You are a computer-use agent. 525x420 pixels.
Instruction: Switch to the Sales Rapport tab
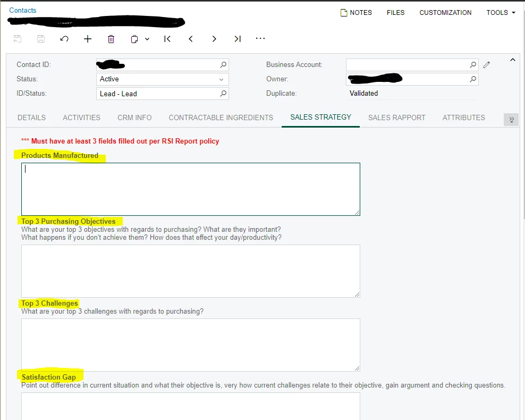397,117
